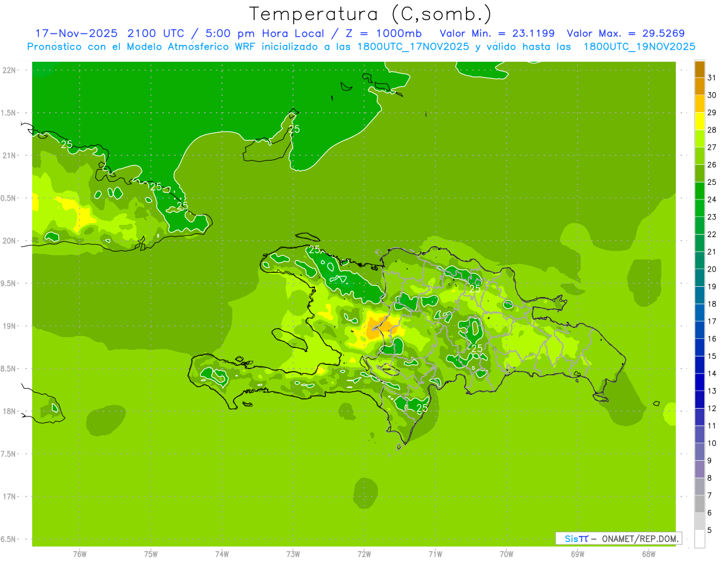Click the dark blue scale segment between 12 and 13
728x562 pixels.
(x=699, y=400)
